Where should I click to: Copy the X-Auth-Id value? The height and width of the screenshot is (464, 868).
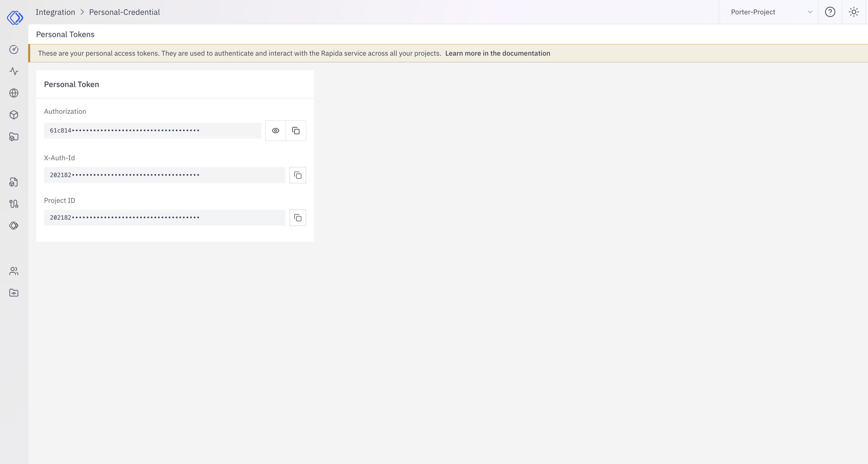coord(298,175)
